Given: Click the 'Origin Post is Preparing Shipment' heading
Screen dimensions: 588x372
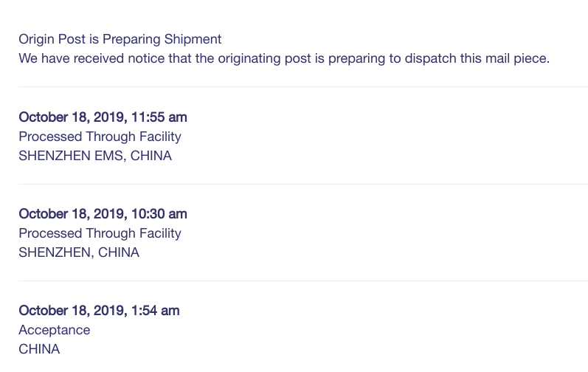Looking at the screenshot, I should pyautogui.click(x=120, y=39).
